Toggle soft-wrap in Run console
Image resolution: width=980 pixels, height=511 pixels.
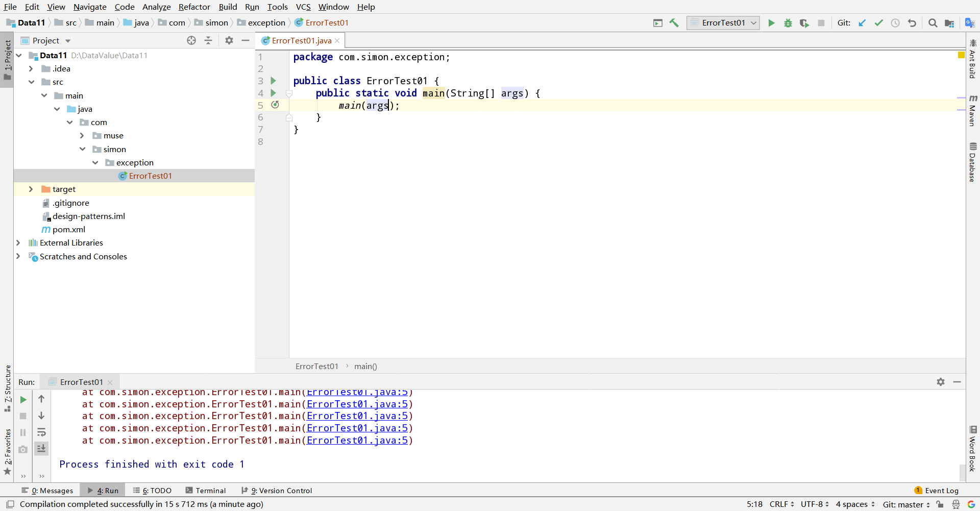(x=41, y=432)
